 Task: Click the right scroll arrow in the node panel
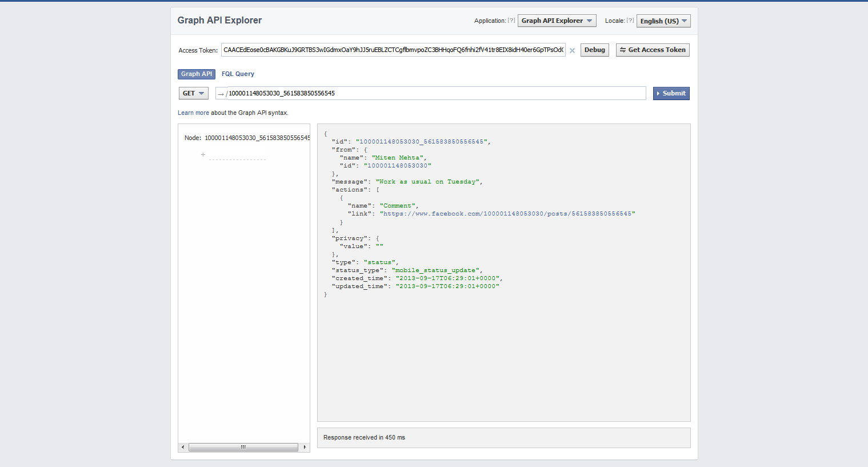pos(305,447)
